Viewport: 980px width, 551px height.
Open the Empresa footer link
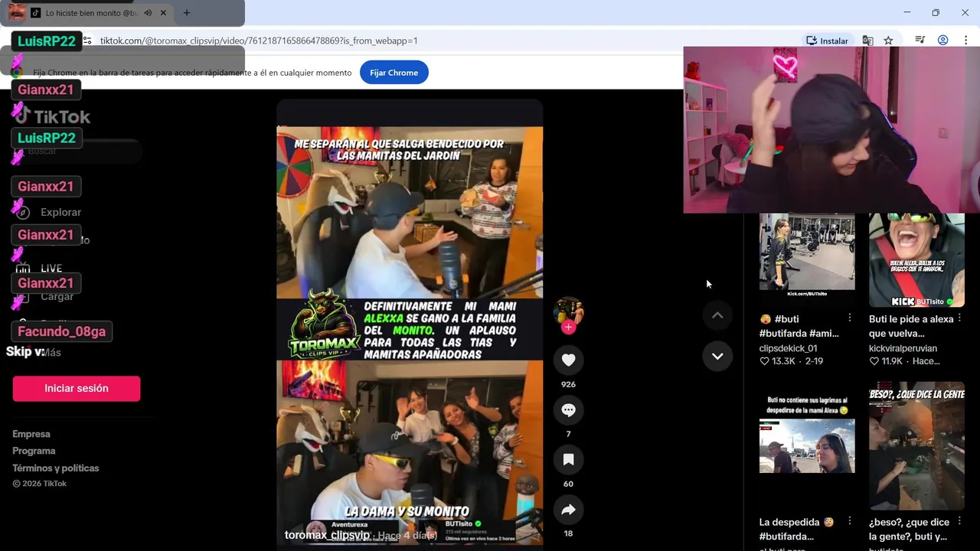click(x=31, y=434)
